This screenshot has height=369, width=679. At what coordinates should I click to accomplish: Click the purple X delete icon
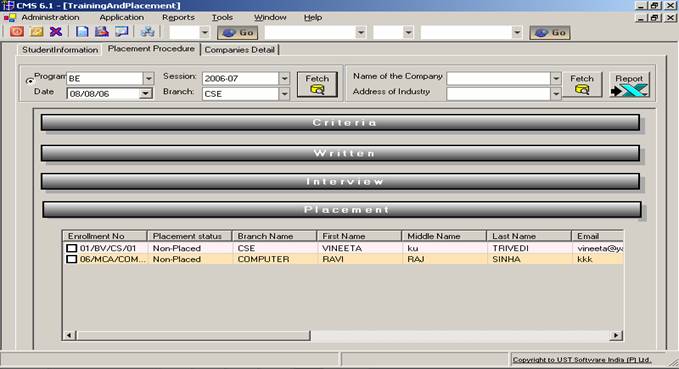coord(56,32)
